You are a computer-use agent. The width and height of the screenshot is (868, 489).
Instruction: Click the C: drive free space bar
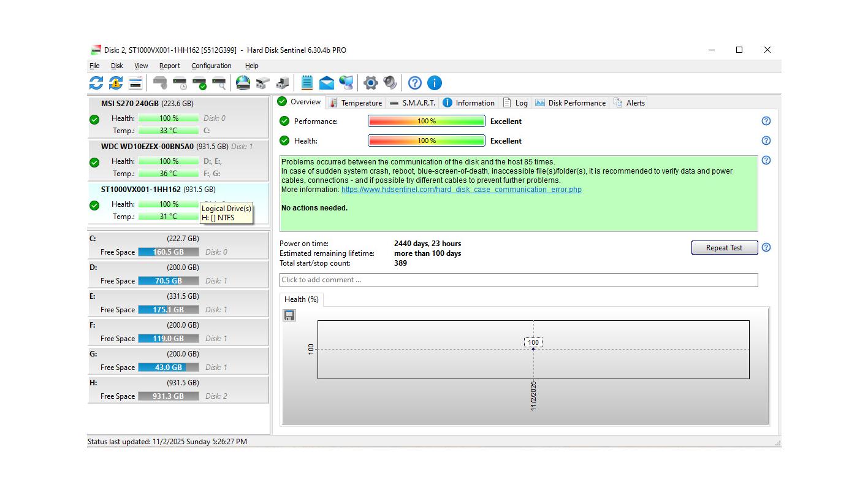[169, 252]
